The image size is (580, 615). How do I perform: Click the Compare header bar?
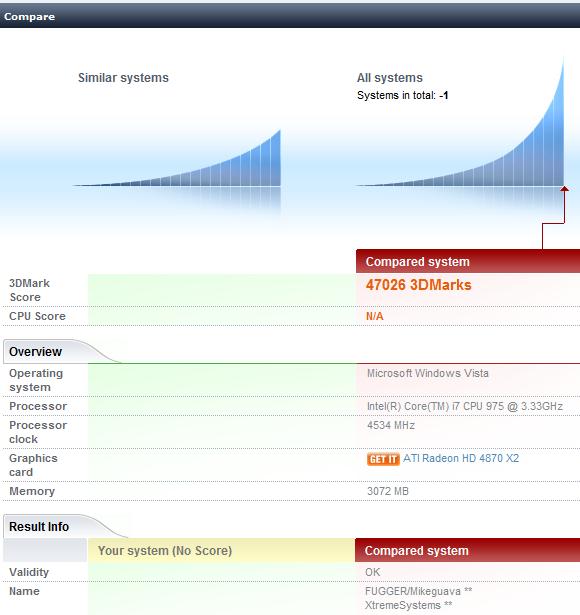(290, 16)
